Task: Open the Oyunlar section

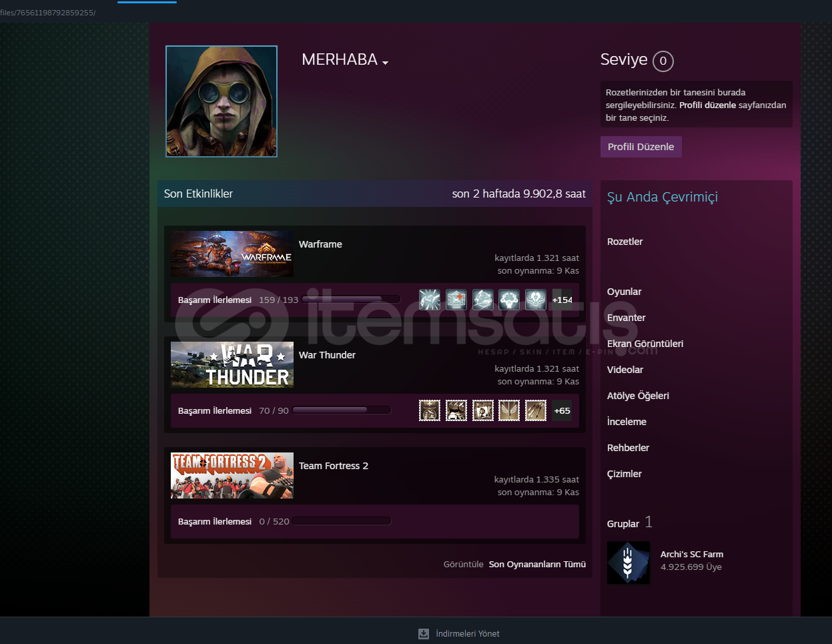Action: 624,292
